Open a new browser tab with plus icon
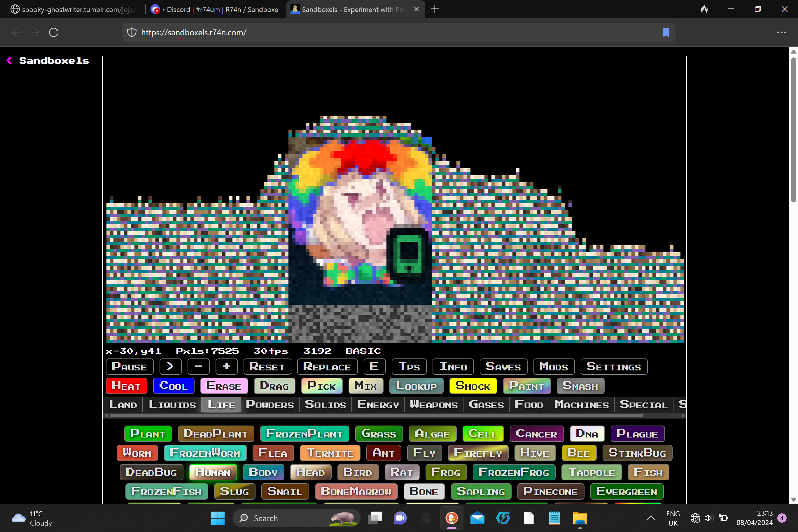This screenshot has width=798, height=532. pos(435,9)
